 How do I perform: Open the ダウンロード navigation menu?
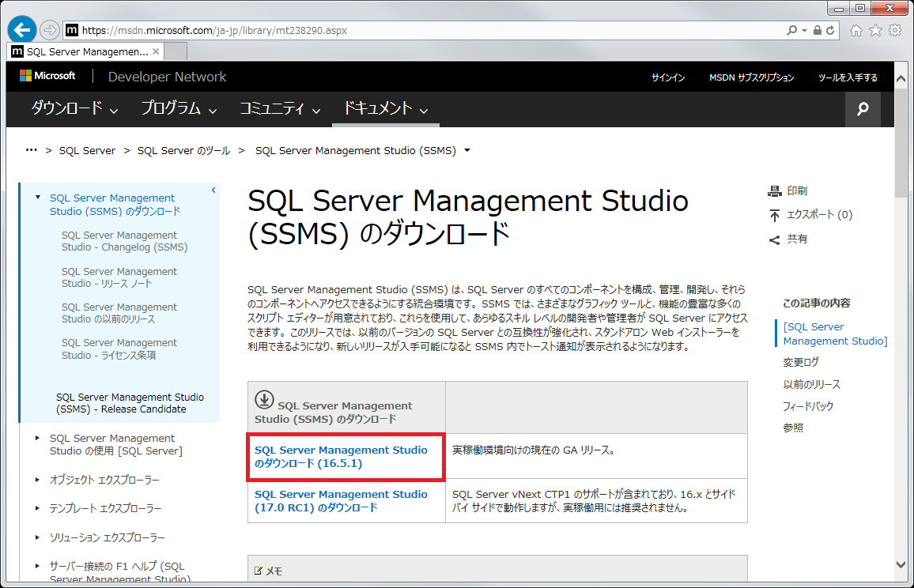point(74,109)
